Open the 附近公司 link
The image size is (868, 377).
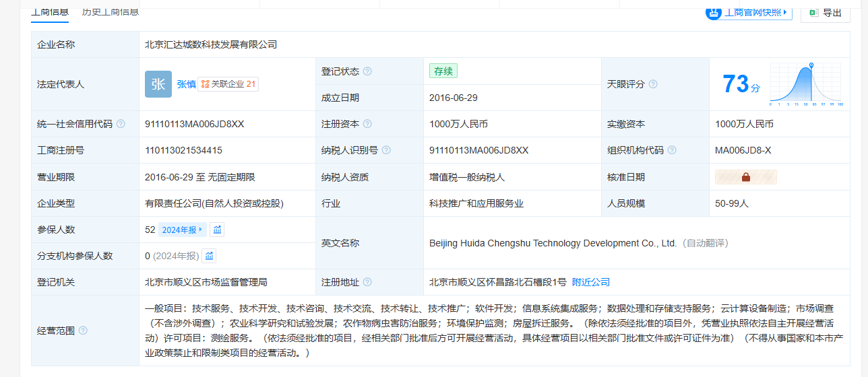[590, 282]
